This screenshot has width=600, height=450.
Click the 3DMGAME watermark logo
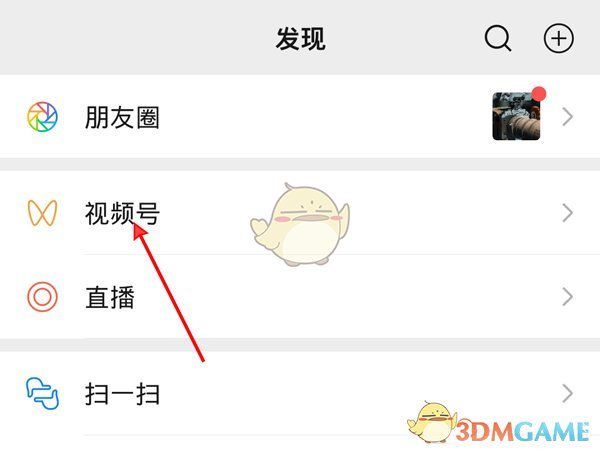(x=522, y=431)
